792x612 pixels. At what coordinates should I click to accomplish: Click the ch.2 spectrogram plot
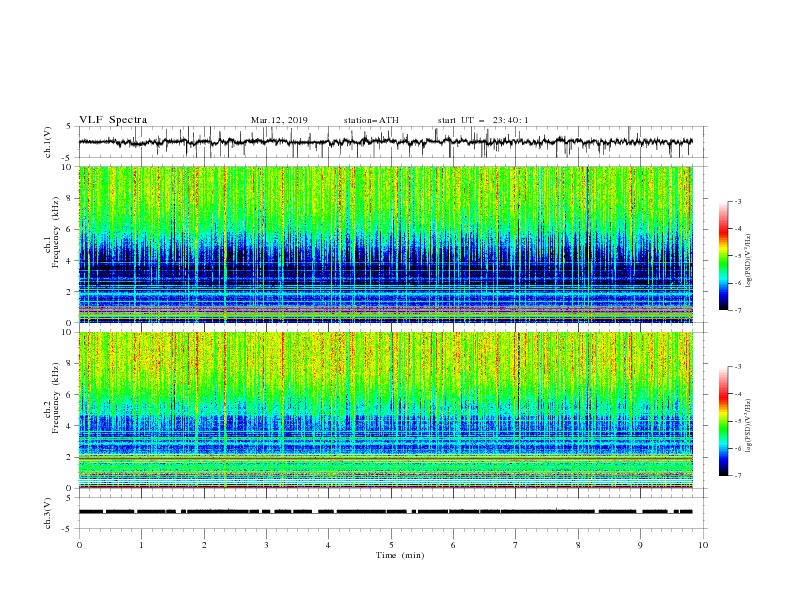[x=386, y=410]
